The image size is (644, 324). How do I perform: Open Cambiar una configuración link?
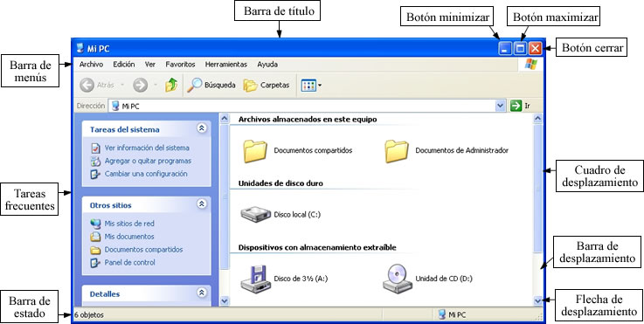[146, 174]
